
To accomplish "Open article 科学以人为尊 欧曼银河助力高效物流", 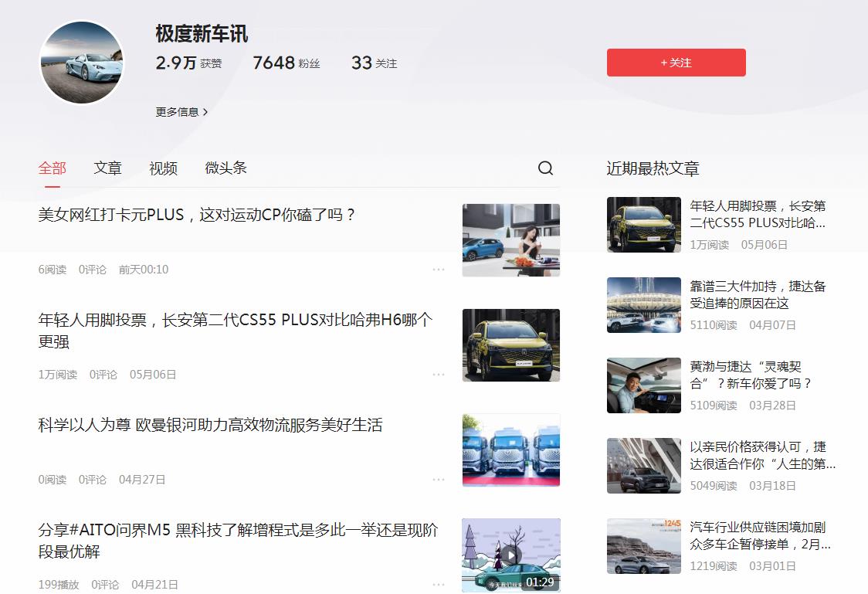I will [x=210, y=425].
